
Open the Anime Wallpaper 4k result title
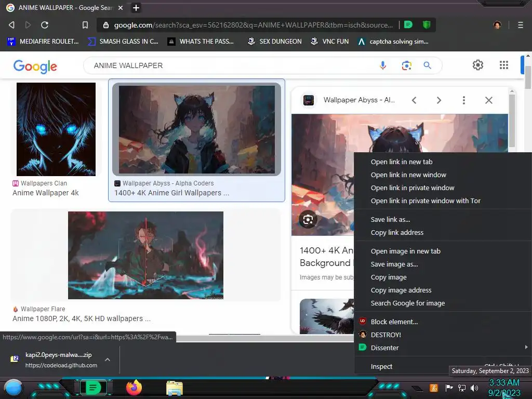pos(46,193)
